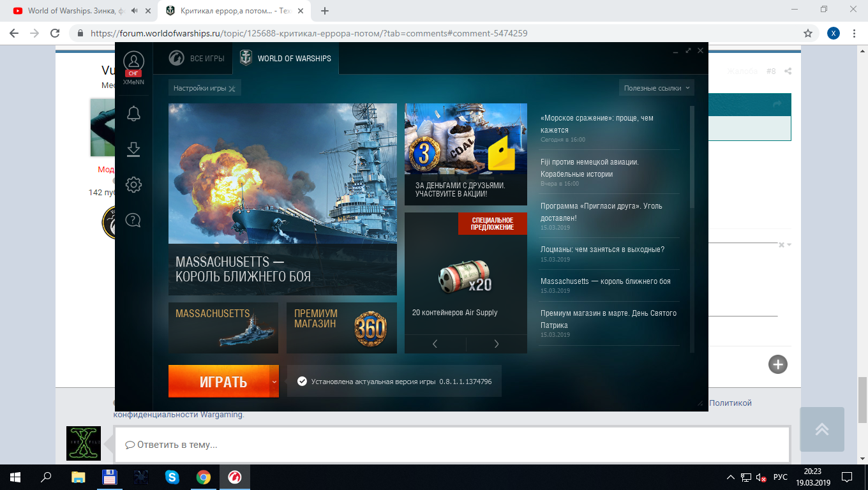Open Windows search magnifier on taskbar
Screen dimensions: 868x490
[x=47, y=477]
